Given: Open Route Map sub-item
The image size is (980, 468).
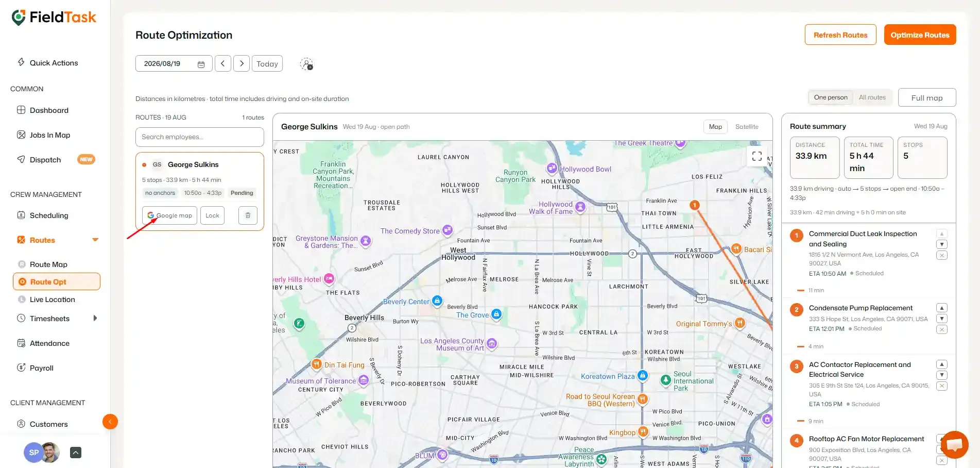Looking at the screenshot, I should coord(48,264).
